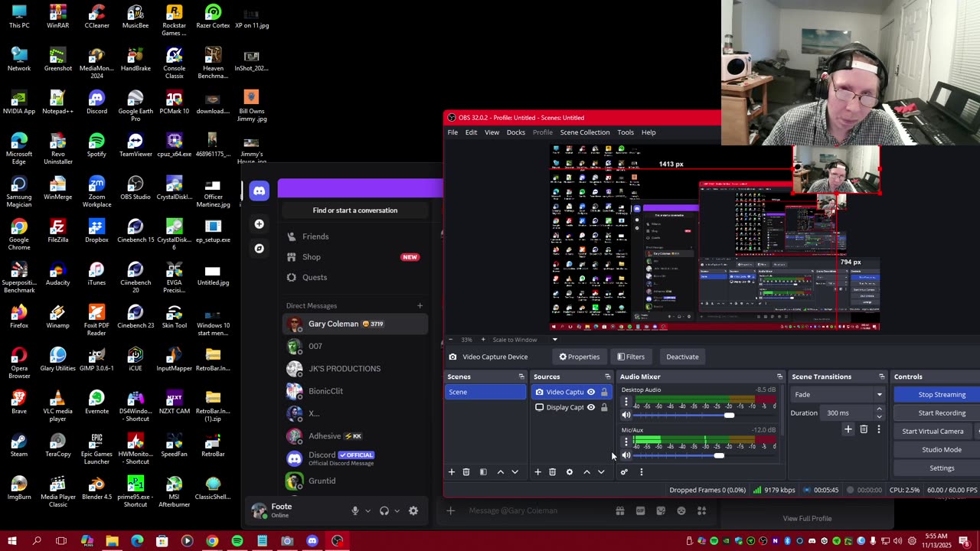Delete selected source with trash icon
This screenshot has width=980, height=551.
tap(552, 472)
